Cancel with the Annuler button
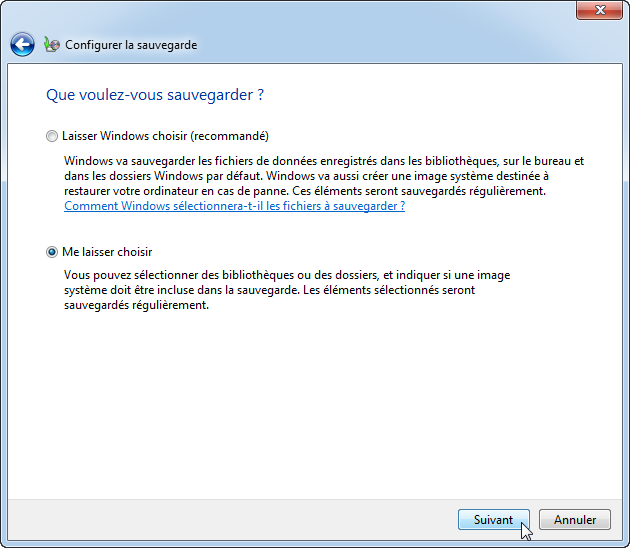The height and width of the screenshot is (548, 630). point(575,519)
